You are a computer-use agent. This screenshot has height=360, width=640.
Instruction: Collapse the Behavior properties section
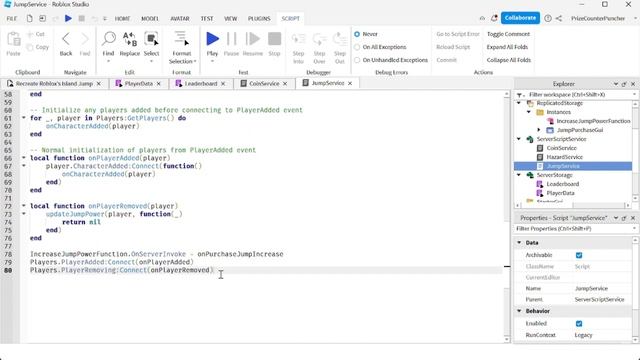coord(519,311)
